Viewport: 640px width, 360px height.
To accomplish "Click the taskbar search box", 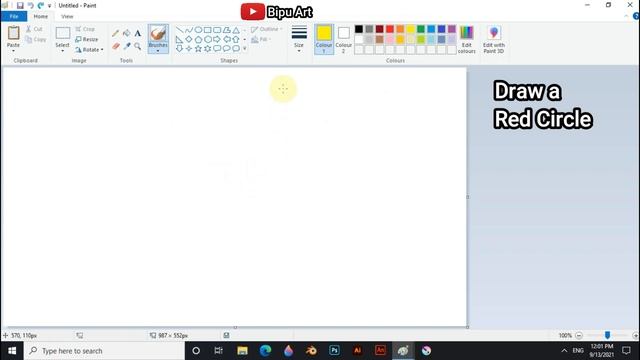I will tap(104, 351).
